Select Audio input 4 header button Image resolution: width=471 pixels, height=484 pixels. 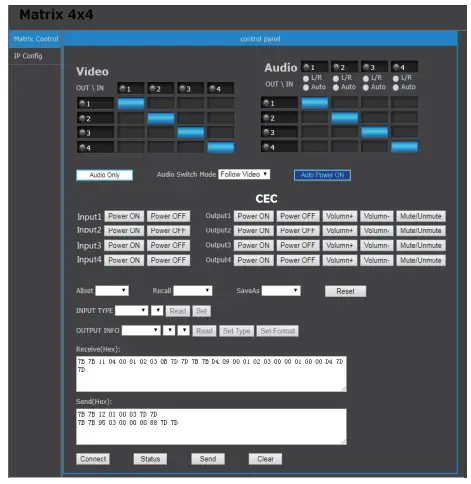pyautogui.click(x=404, y=67)
